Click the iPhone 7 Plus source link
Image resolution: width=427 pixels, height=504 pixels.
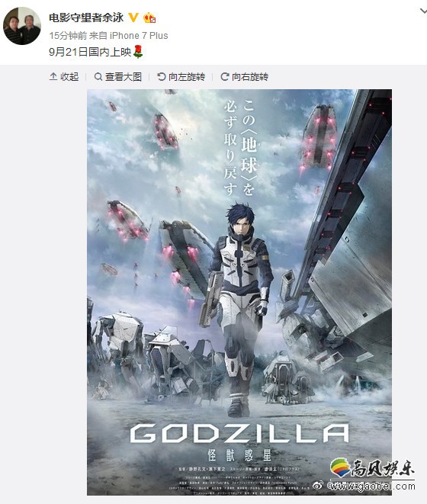pyautogui.click(x=139, y=35)
